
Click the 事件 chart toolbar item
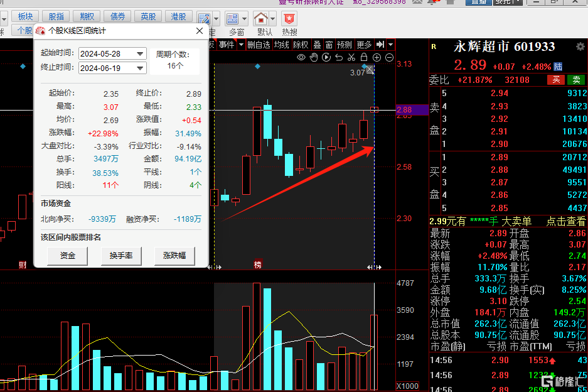point(227,45)
